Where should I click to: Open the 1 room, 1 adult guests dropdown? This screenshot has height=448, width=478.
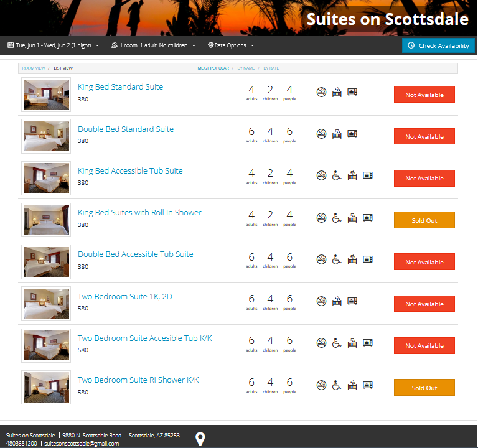click(153, 45)
